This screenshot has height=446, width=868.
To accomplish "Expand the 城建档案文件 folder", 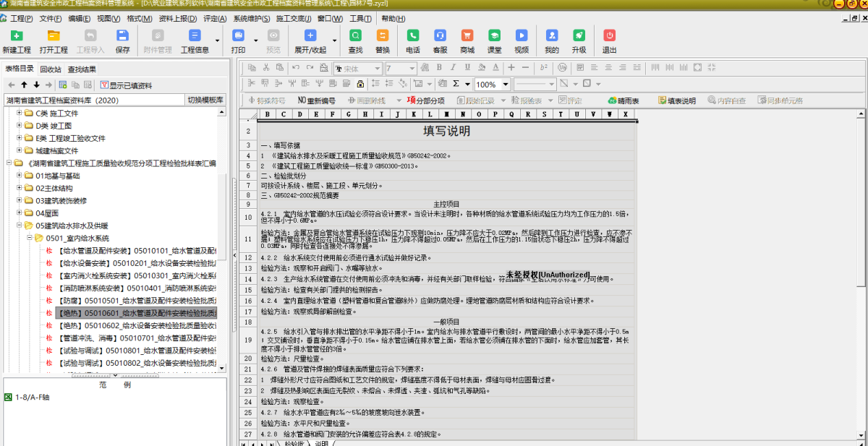I will (19, 150).
